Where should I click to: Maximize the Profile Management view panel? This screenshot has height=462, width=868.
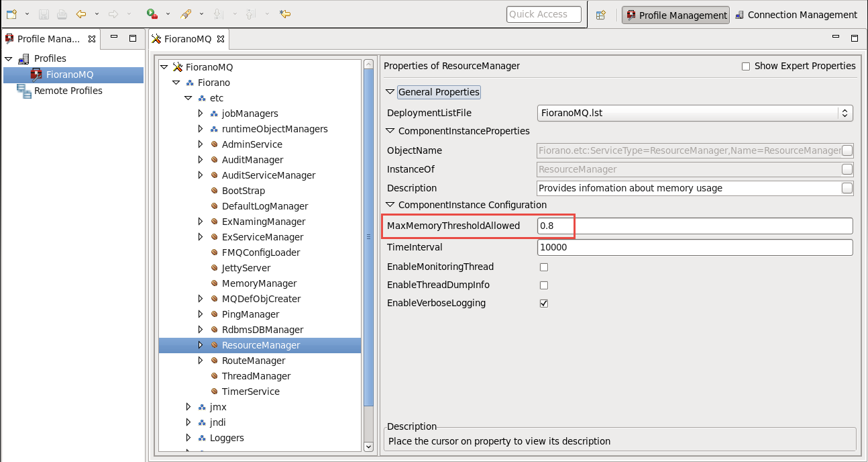click(133, 38)
